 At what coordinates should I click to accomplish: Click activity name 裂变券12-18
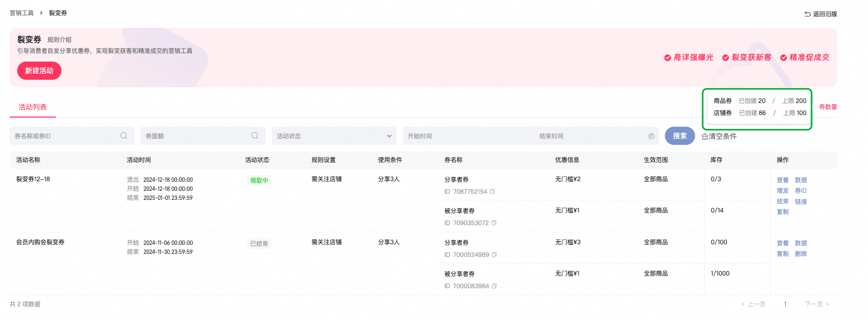(x=33, y=179)
